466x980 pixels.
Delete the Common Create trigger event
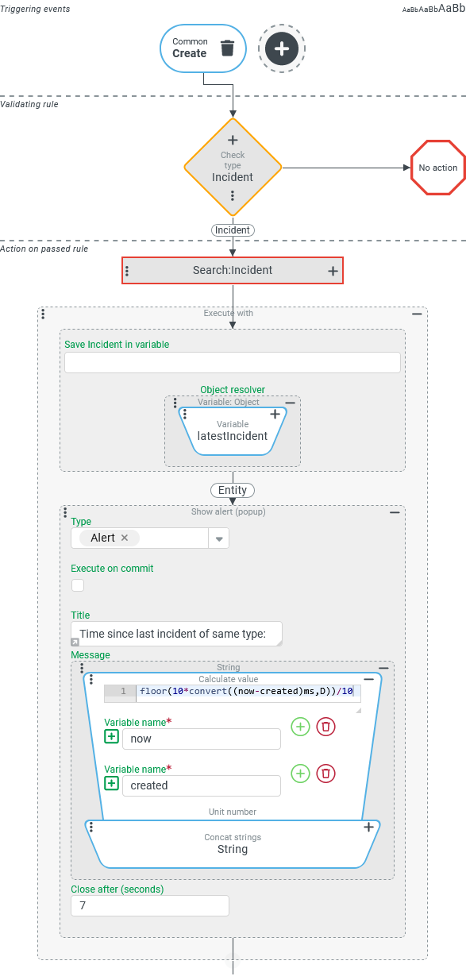pyautogui.click(x=227, y=48)
